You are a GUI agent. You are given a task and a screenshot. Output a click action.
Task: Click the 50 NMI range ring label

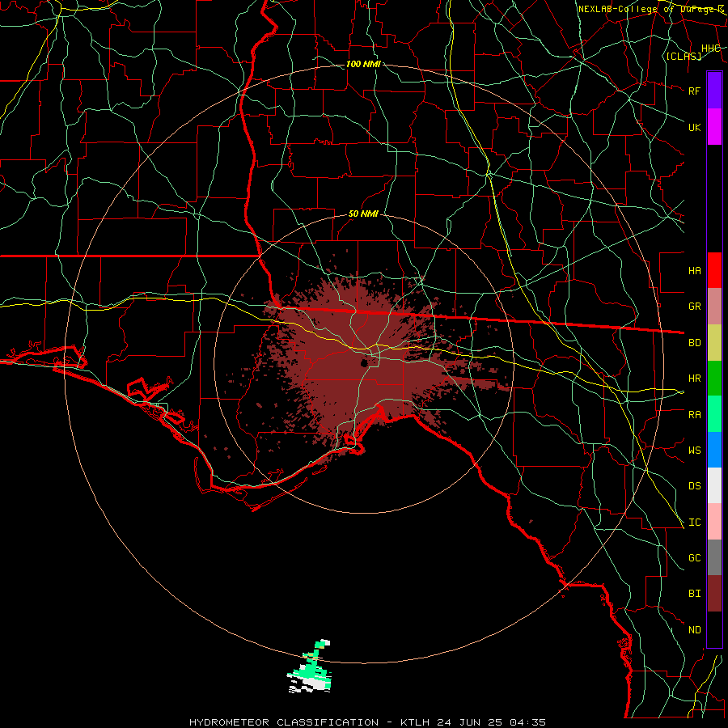click(x=363, y=214)
